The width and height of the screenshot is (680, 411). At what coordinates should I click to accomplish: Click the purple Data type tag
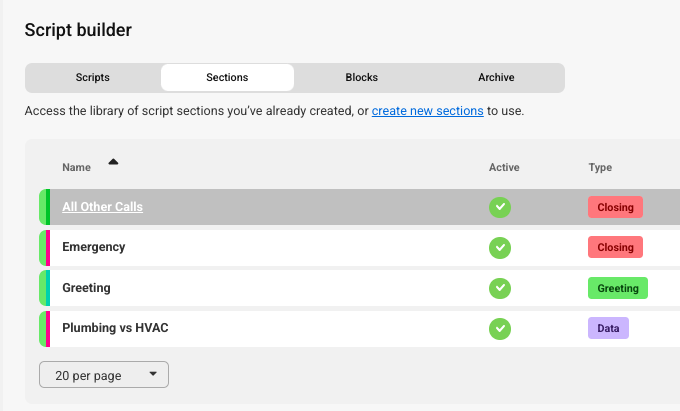[x=608, y=328]
